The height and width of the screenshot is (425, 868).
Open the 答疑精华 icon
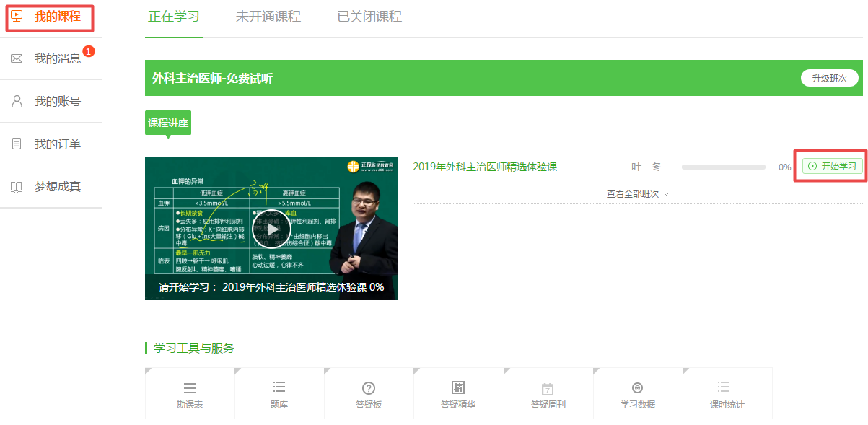tap(458, 387)
